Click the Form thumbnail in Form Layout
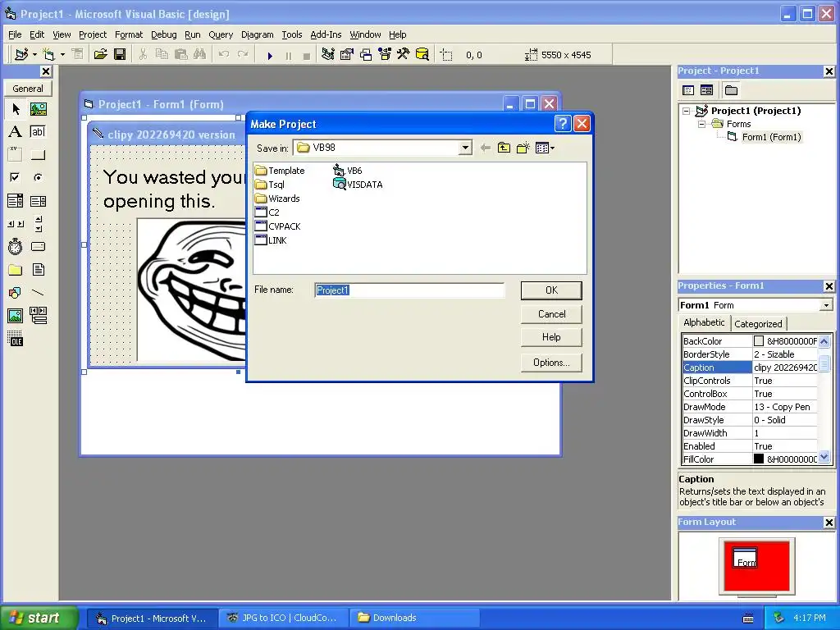The image size is (840, 630). click(x=745, y=558)
